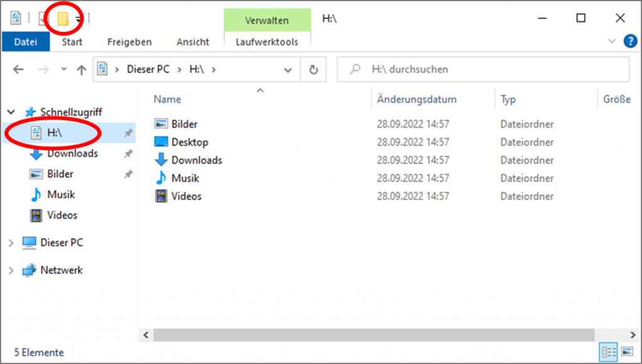Click the back navigation arrow
The image size is (642, 364).
18,70
